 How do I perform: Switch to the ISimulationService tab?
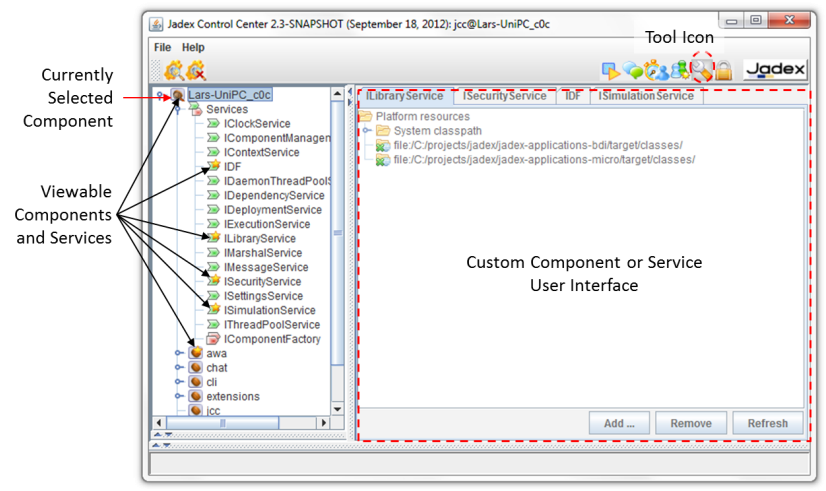pos(646,96)
